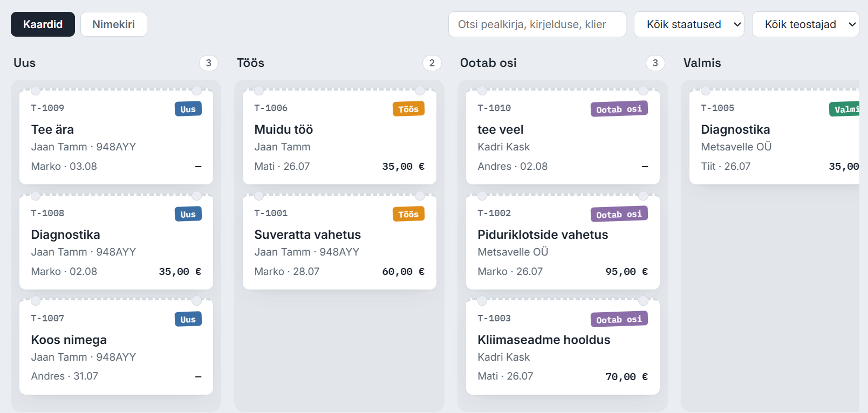Open the Muidu töö job card
This screenshot has width=868, height=413.
339,137
